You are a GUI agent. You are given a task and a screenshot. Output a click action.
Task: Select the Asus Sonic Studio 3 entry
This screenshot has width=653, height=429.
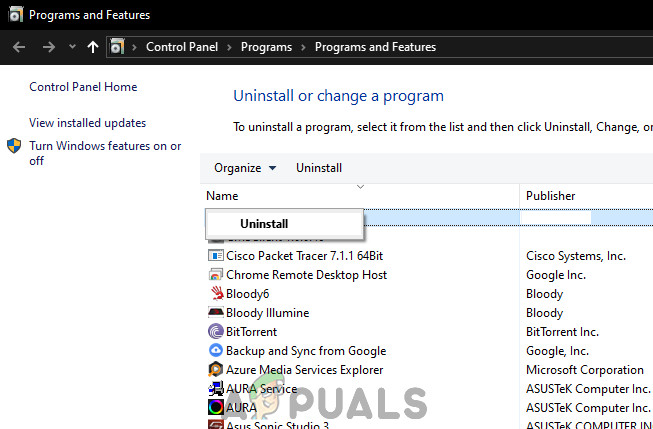coord(277,424)
